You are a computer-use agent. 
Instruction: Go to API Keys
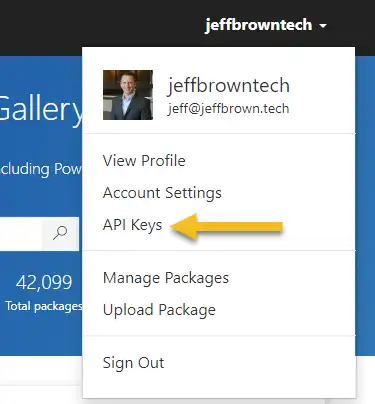(x=132, y=225)
